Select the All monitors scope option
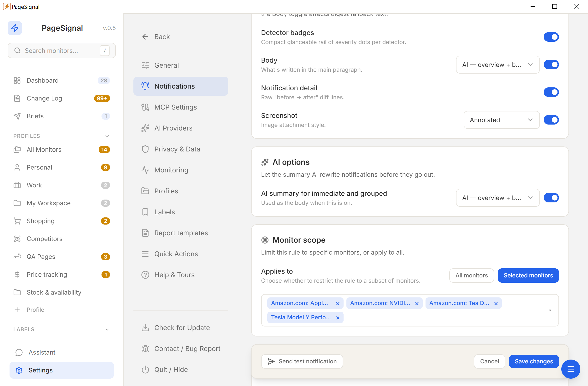Image resolution: width=588 pixels, height=386 pixels. (x=471, y=276)
